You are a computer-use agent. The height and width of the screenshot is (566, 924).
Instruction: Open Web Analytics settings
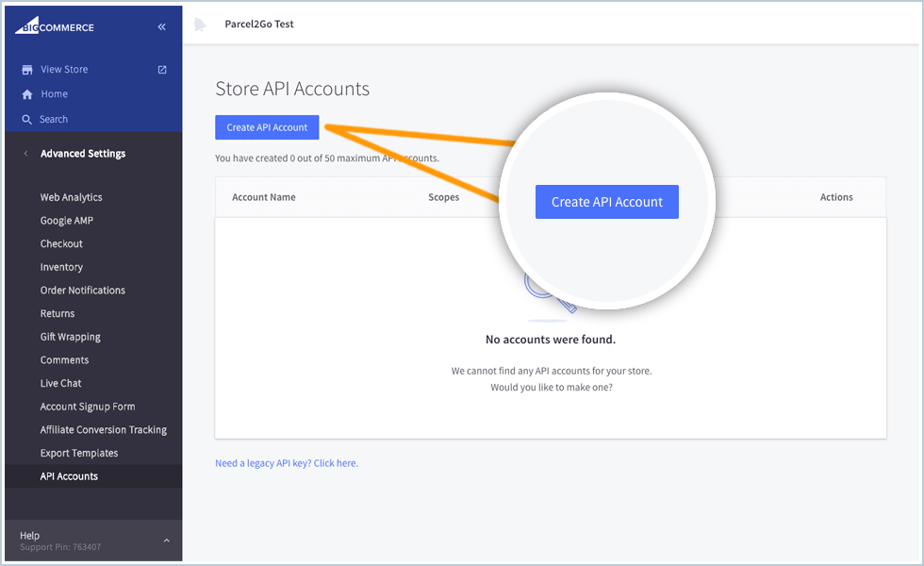(x=70, y=196)
